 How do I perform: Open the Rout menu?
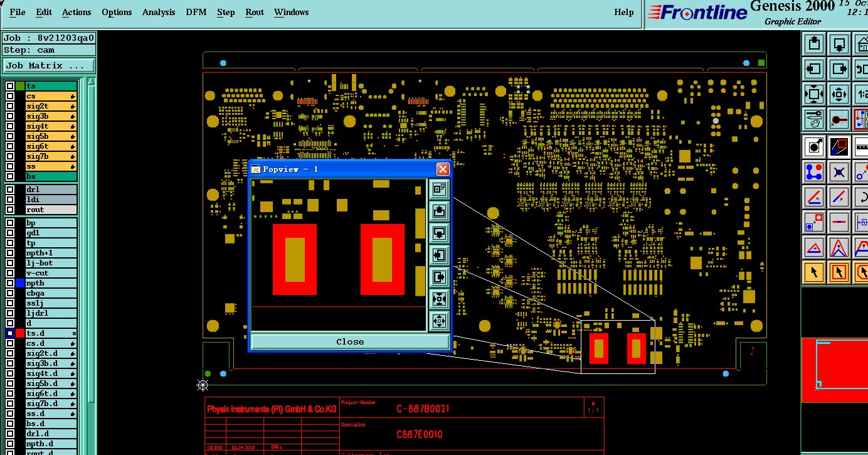(x=255, y=12)
